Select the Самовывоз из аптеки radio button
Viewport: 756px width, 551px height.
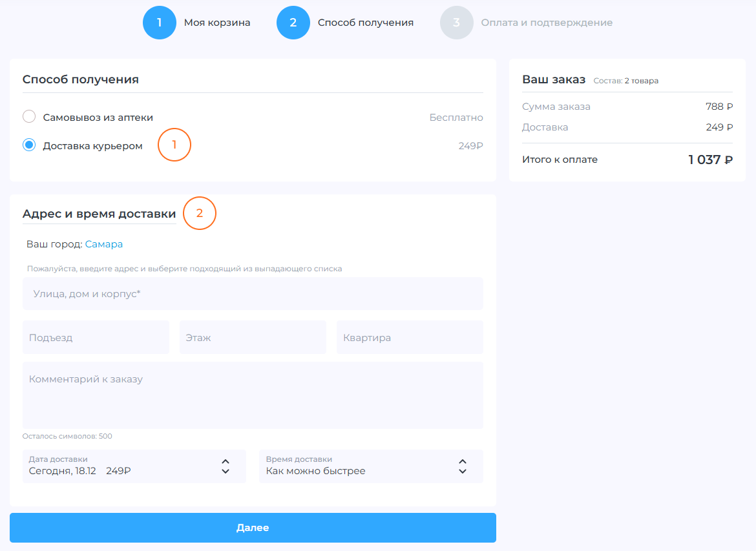pyautogui.click(x=29, y=117)
